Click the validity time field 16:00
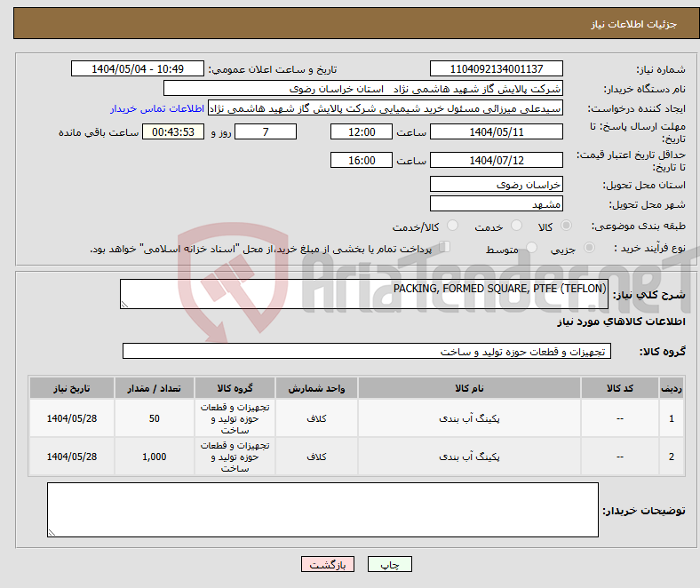 point(362,160)
